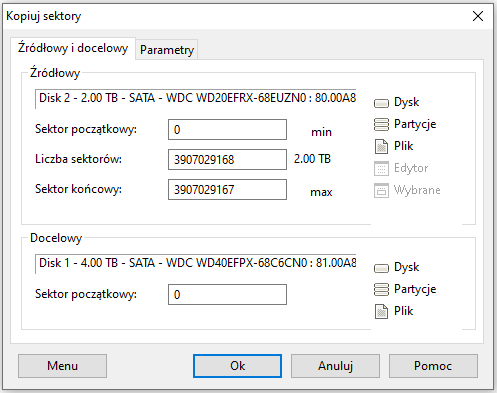Click the greyed-out Edytor icon
The image size is (497, 393).
point(381,168)
